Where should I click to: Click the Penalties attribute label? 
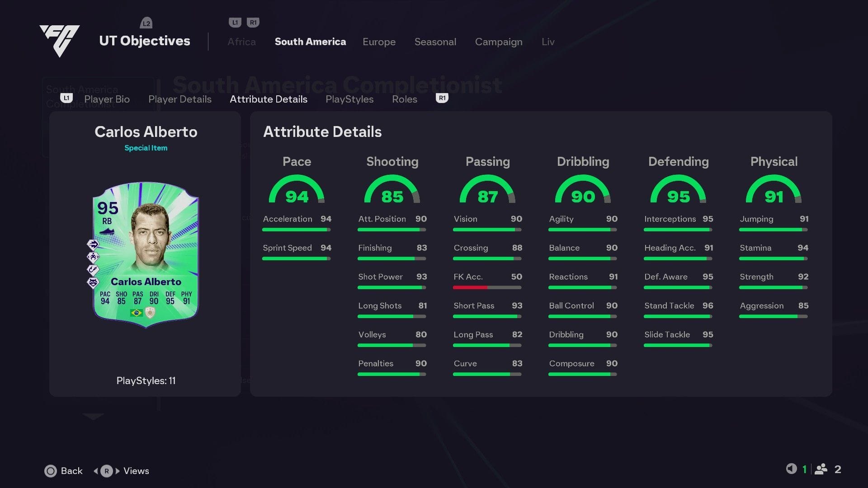point(376,363)
